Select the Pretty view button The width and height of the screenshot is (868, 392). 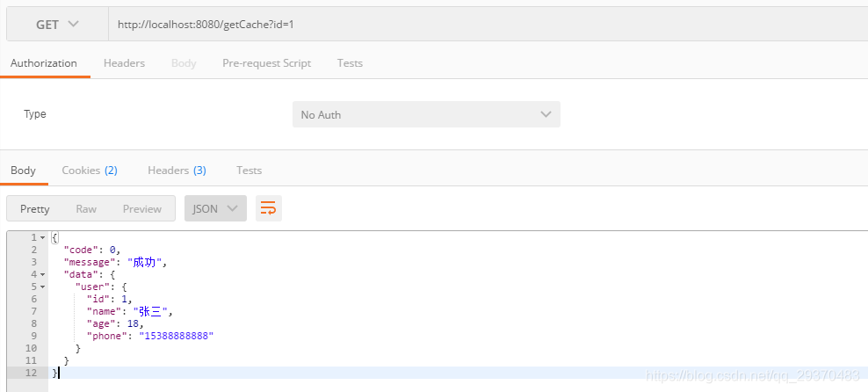pos(35,208)
